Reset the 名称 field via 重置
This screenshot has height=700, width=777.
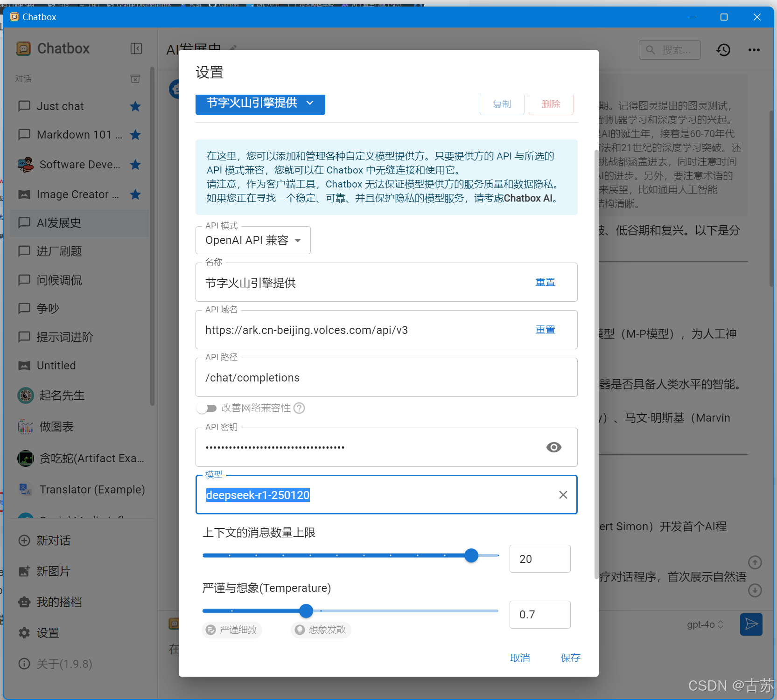[x=545, y=282]
